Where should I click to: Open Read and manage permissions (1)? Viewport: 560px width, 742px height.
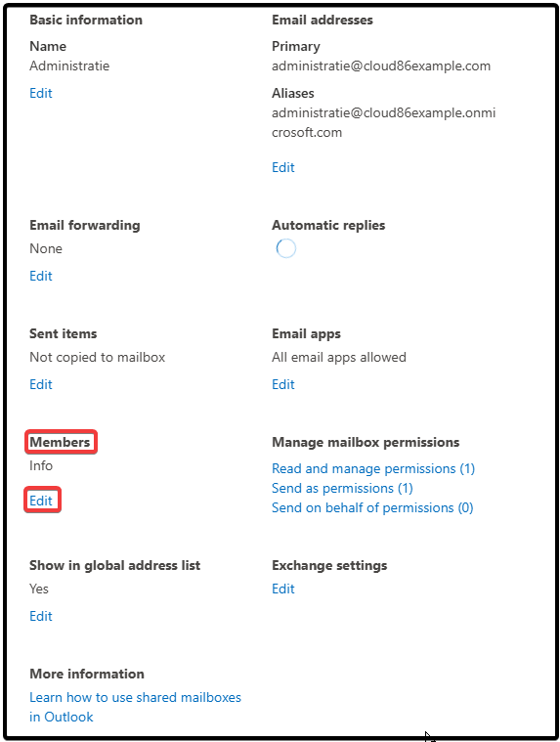pyautogui.click(x=373, y=468)
